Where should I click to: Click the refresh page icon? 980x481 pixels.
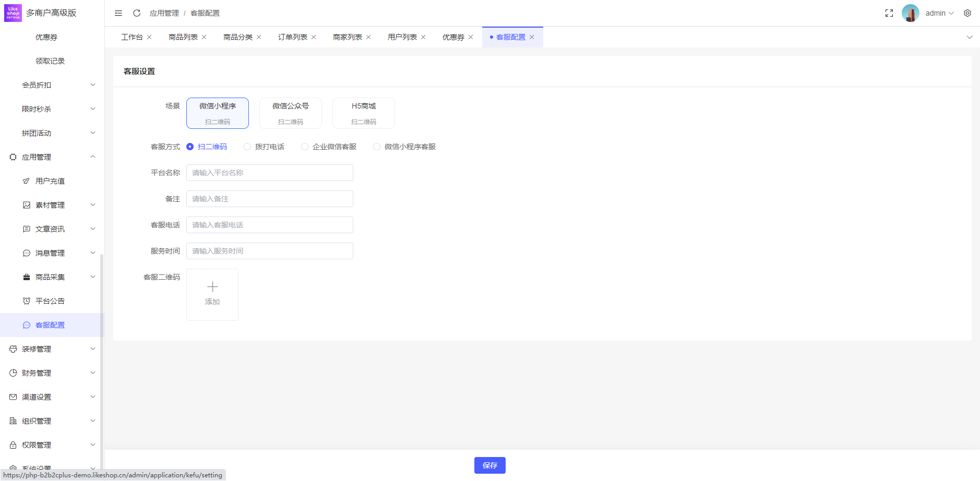[x=137, y=13]
